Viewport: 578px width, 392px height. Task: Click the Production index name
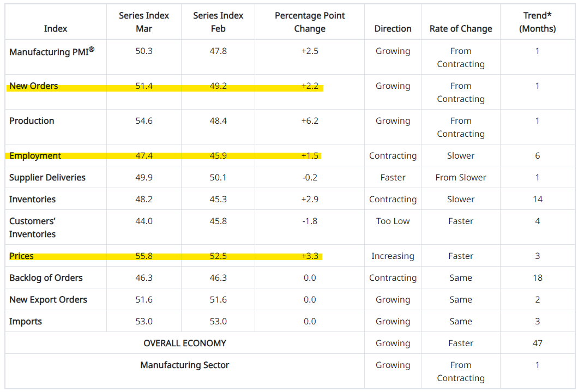point(32,121)
